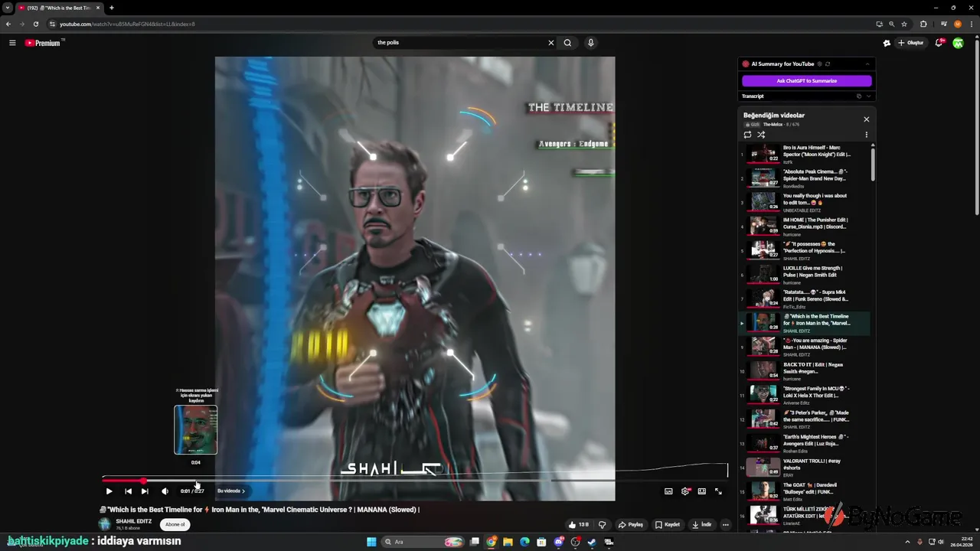980x551 pixels.
Task: Open the YouTube account avatar menu
Action: [x=958, y=43]
